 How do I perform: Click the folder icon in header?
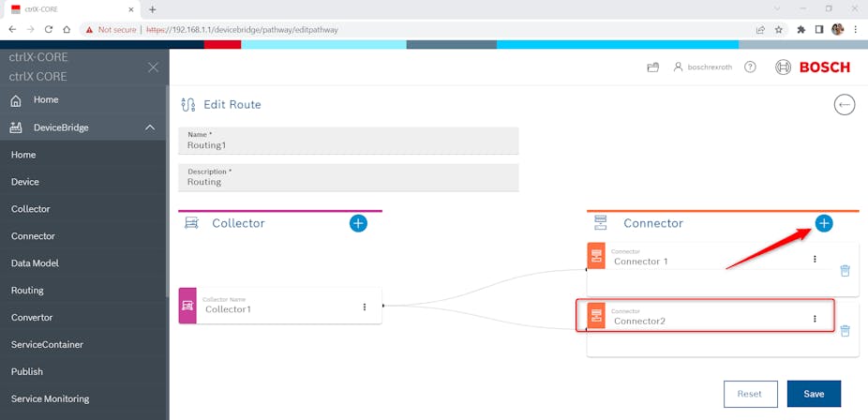click(x=653, y=67)
